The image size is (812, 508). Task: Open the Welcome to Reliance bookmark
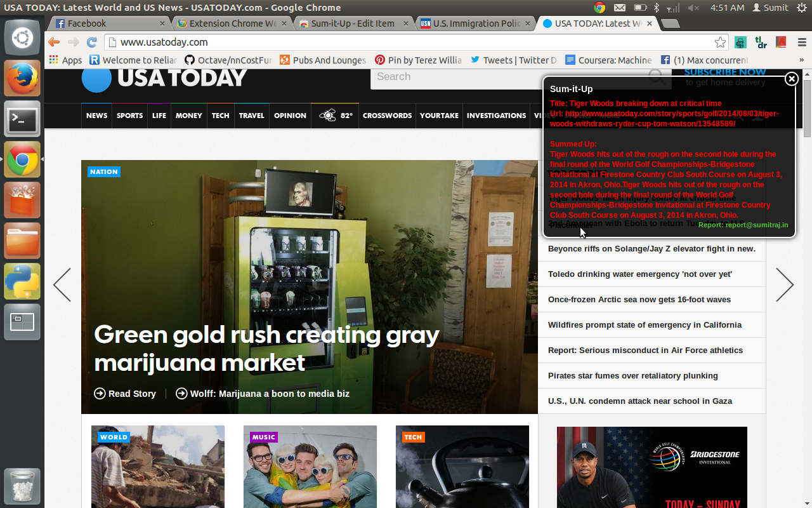point(133,60)
